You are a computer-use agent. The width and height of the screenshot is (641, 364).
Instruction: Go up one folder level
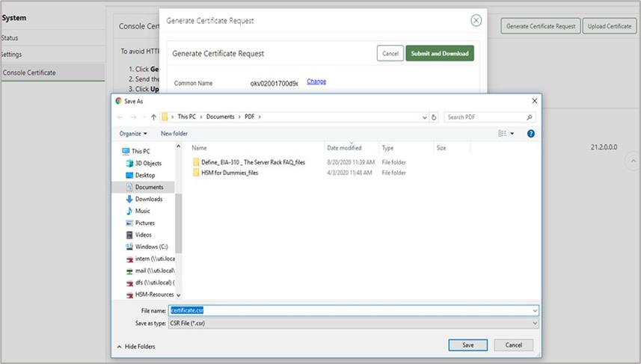click(x=153, y=117)
